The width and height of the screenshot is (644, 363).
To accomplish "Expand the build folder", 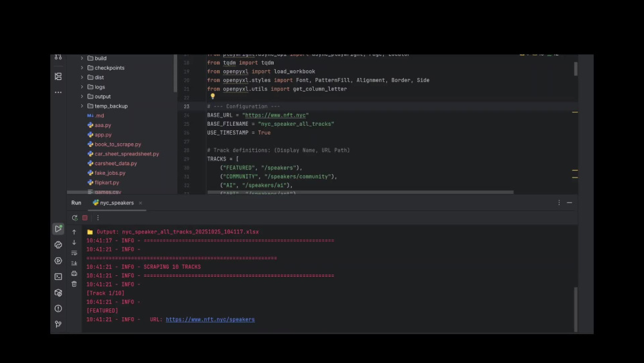I will pyautogui.click(x=82, y=59).
